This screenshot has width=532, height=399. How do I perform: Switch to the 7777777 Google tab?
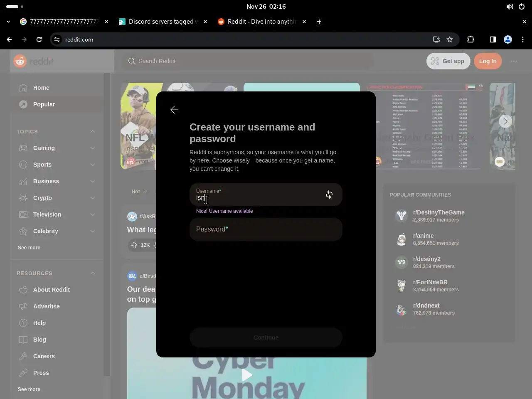click(x=64, y=22)
